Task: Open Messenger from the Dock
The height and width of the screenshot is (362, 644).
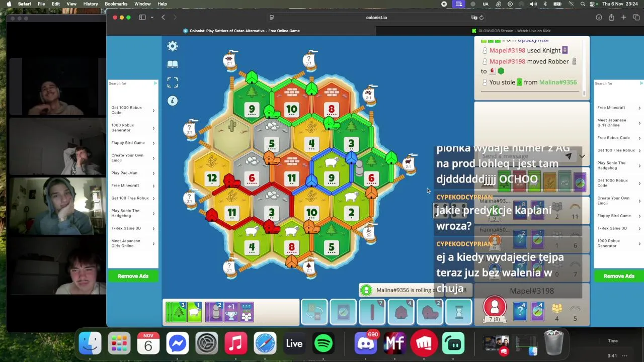Action: tap(178, 344)
